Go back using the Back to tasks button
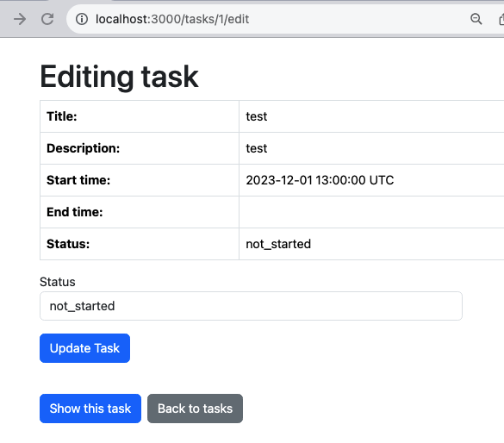 [195, 409]
